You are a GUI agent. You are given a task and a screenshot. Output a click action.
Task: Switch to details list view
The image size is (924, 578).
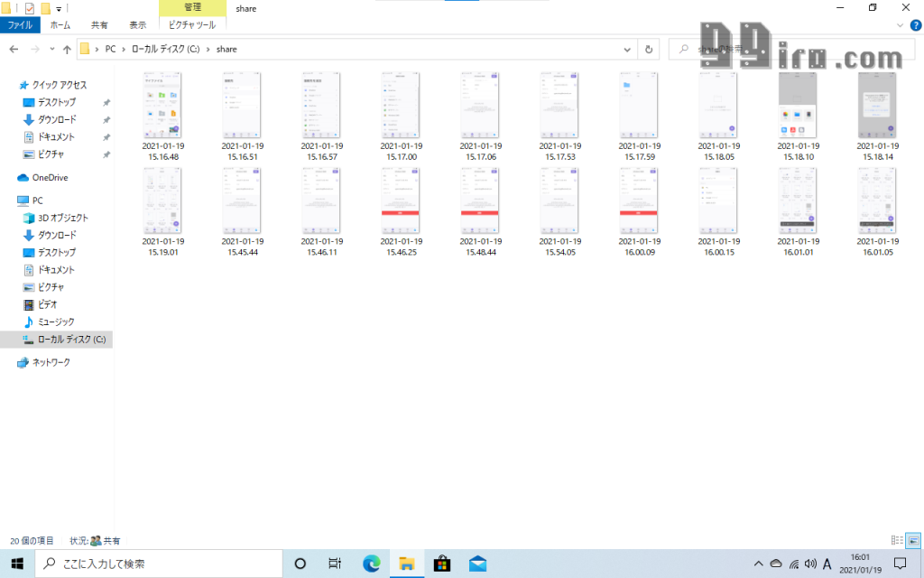point(897,540)
